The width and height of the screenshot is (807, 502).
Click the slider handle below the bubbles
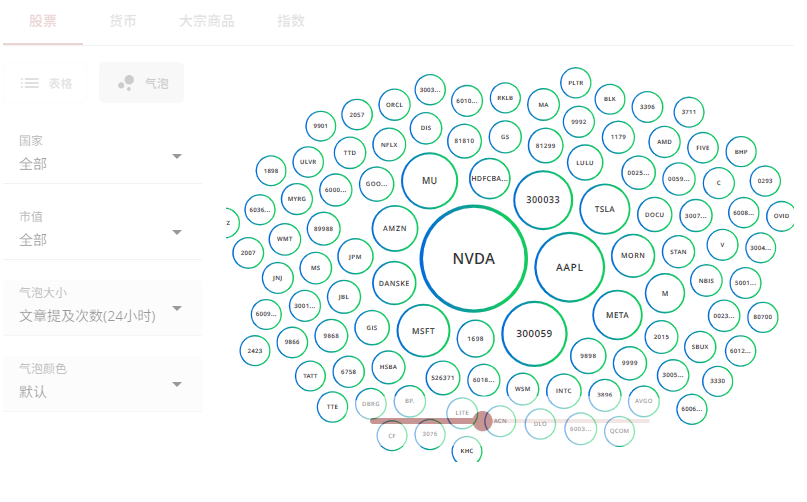click(x=483, y=421)
